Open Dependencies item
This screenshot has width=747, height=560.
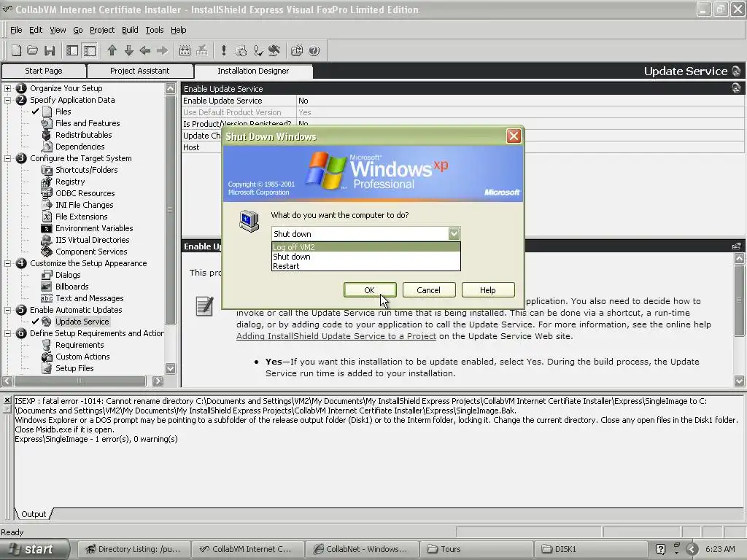[x=80, y=147]
